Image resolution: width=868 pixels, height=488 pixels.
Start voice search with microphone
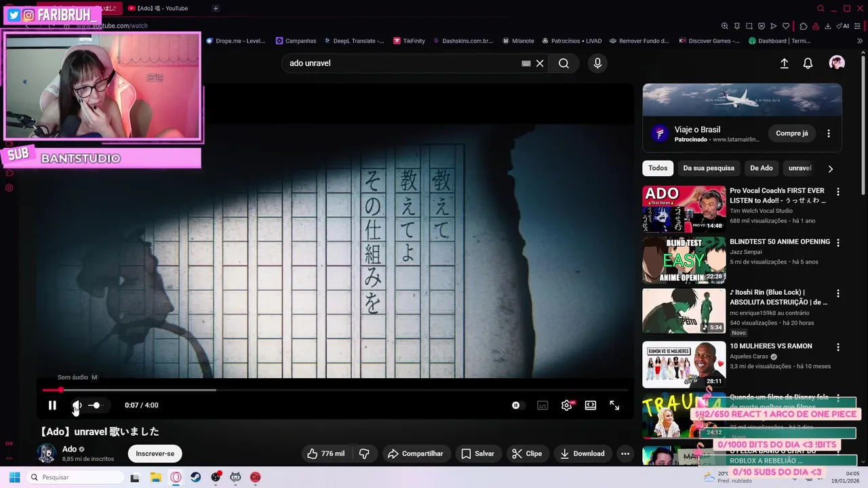click(597, 63)
